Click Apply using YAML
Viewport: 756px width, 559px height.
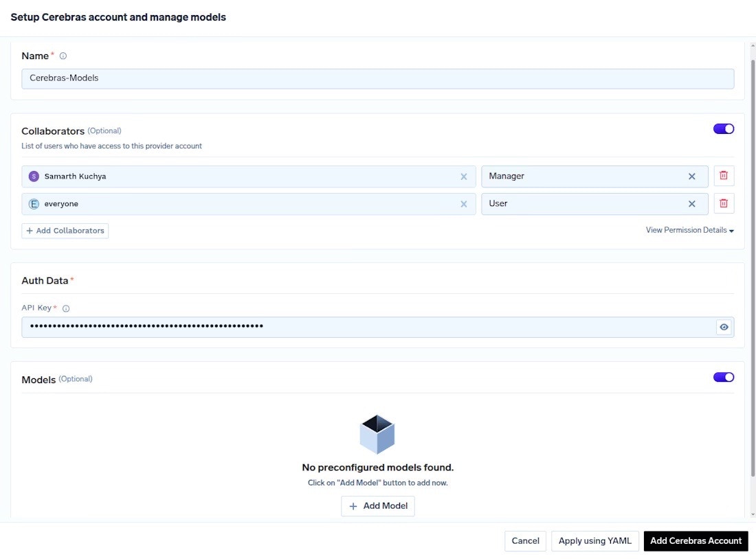coord(595,541)
